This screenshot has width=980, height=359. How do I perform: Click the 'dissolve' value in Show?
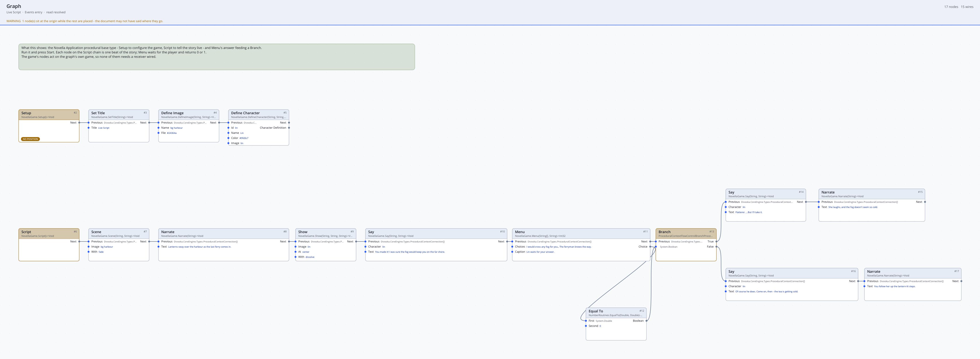(310, 257)
